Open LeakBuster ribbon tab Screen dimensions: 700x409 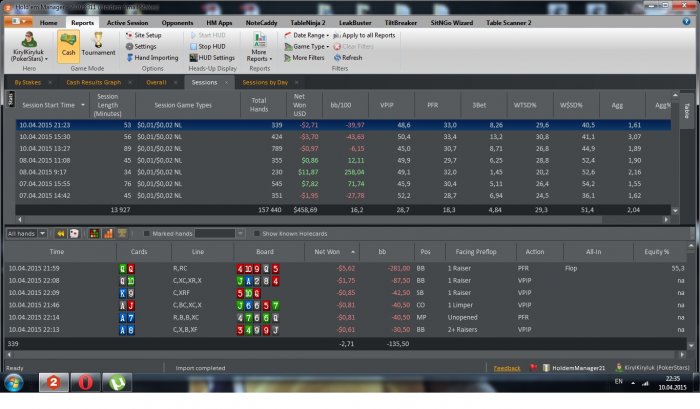click(x=355, y=22)
